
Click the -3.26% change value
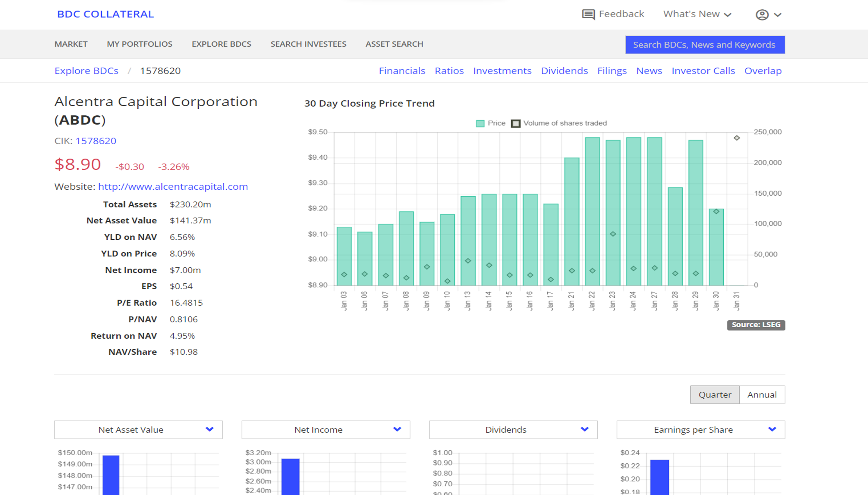click(x=174, y=167)
